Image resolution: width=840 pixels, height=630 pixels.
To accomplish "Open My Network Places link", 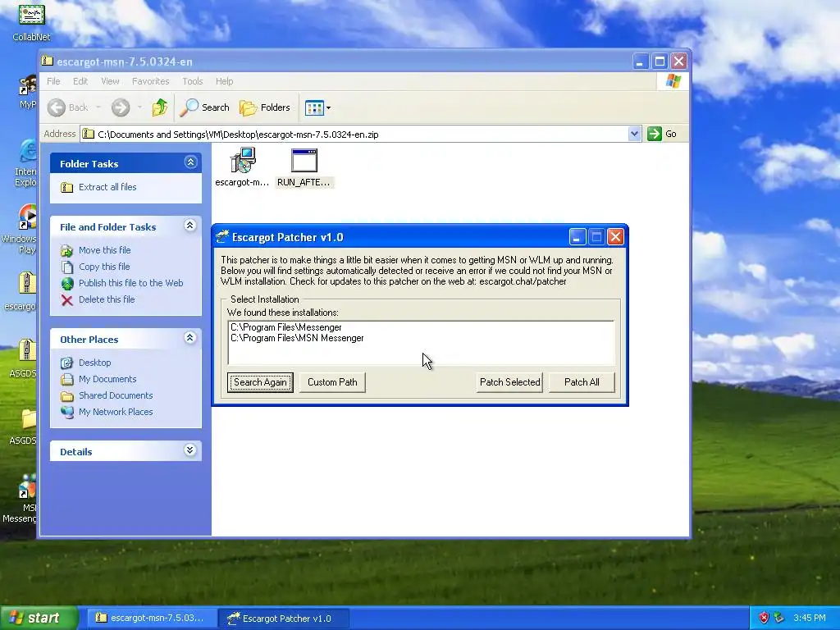I will point(116,412).
